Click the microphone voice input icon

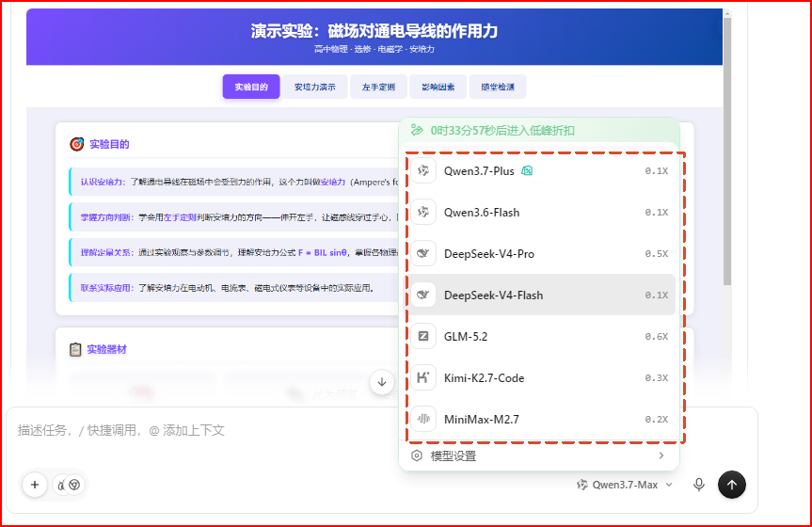[x=698, y=485]
